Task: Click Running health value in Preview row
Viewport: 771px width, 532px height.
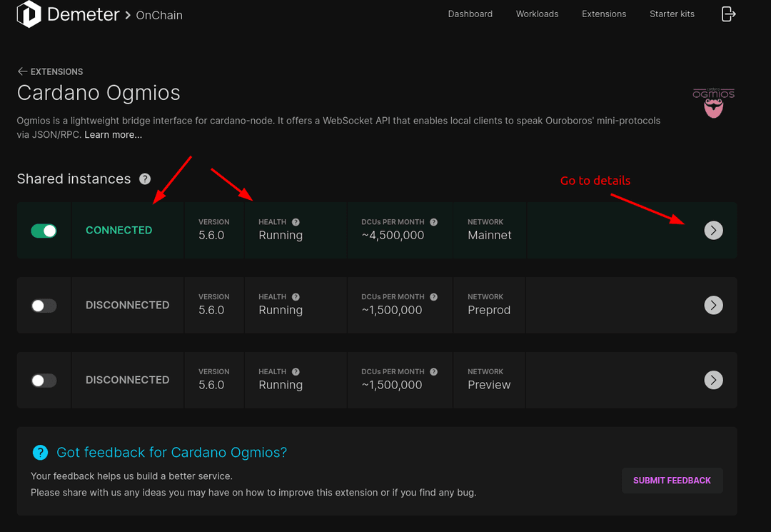Action: tap(281, 385)
